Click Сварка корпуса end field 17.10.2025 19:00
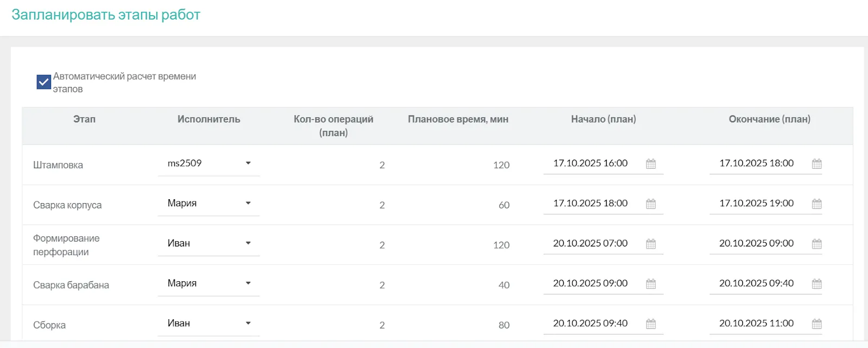The image size is (868, 348). click(x=756, y=204)
